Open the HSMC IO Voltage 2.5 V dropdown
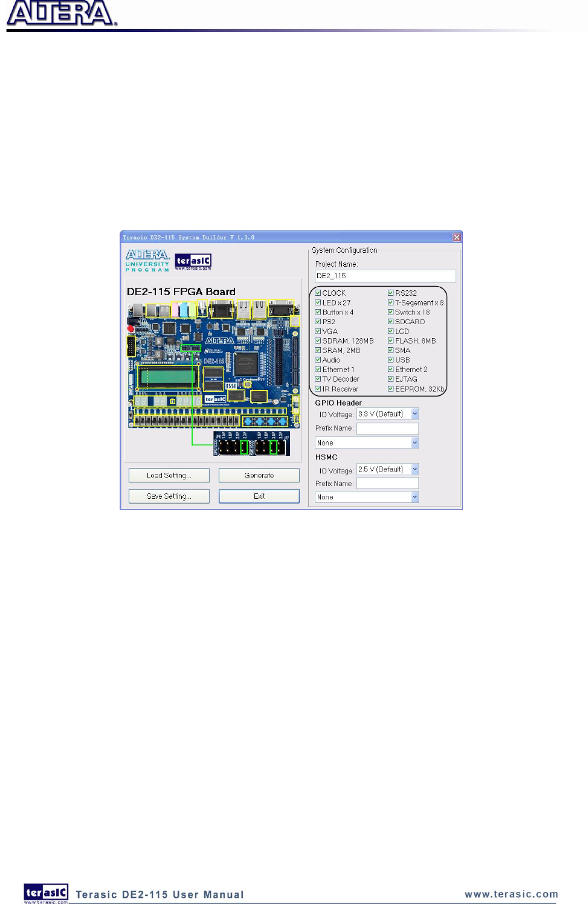588x907 pixels. coord(387,470)
